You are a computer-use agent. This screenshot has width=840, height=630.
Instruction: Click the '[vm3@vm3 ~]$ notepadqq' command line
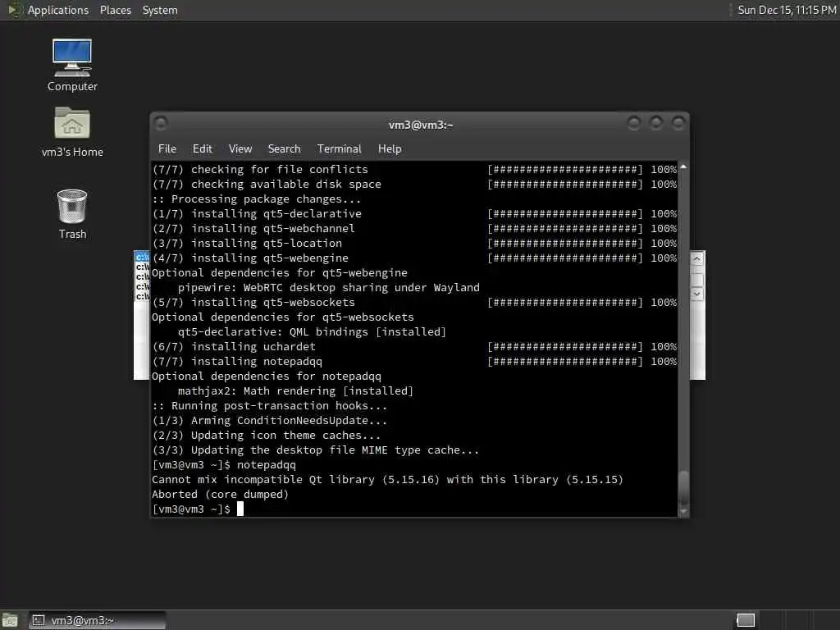tap(224, 465)
